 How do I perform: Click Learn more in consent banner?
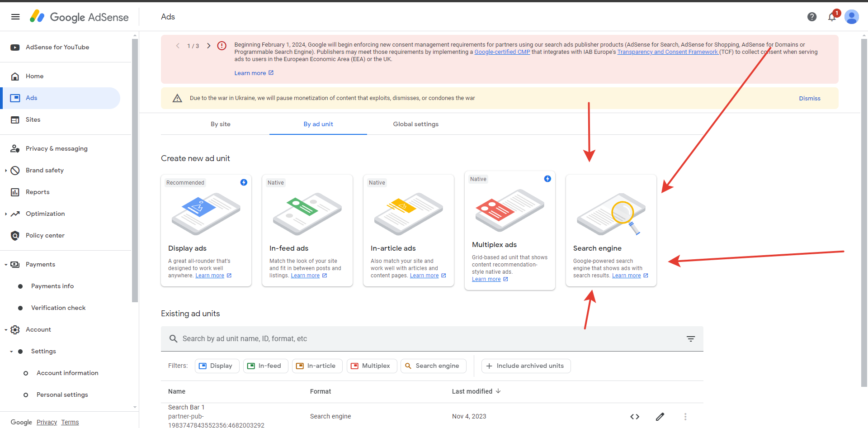tap(254, 73)
